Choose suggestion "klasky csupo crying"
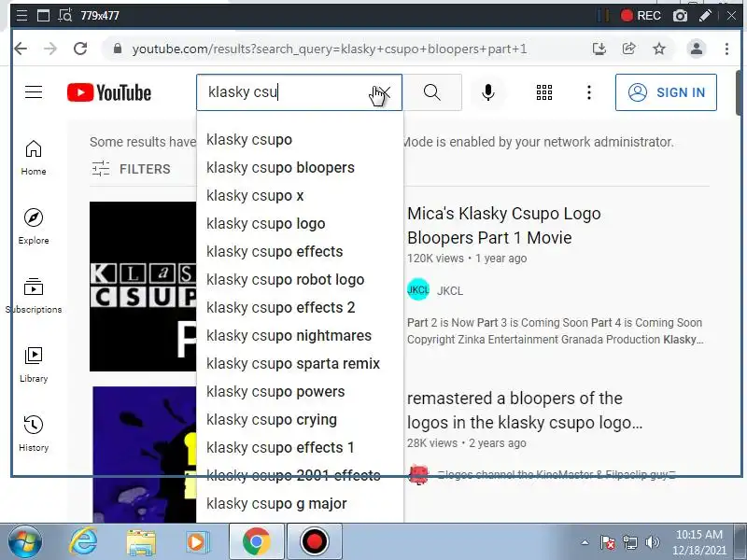The height and width of the screenshot is (560, 747). (300, 419)
